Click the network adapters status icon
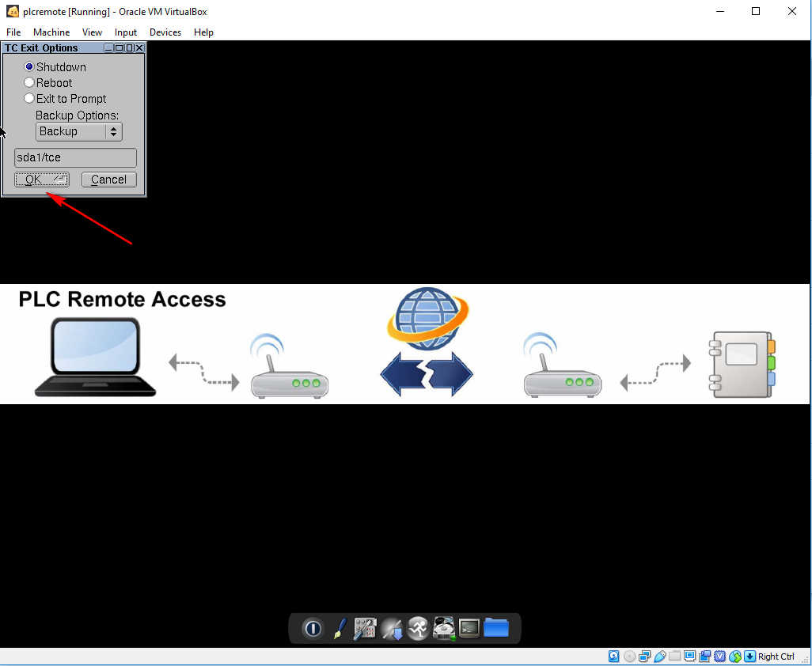This screenshot has height=666, width=812. pos(644,657)
